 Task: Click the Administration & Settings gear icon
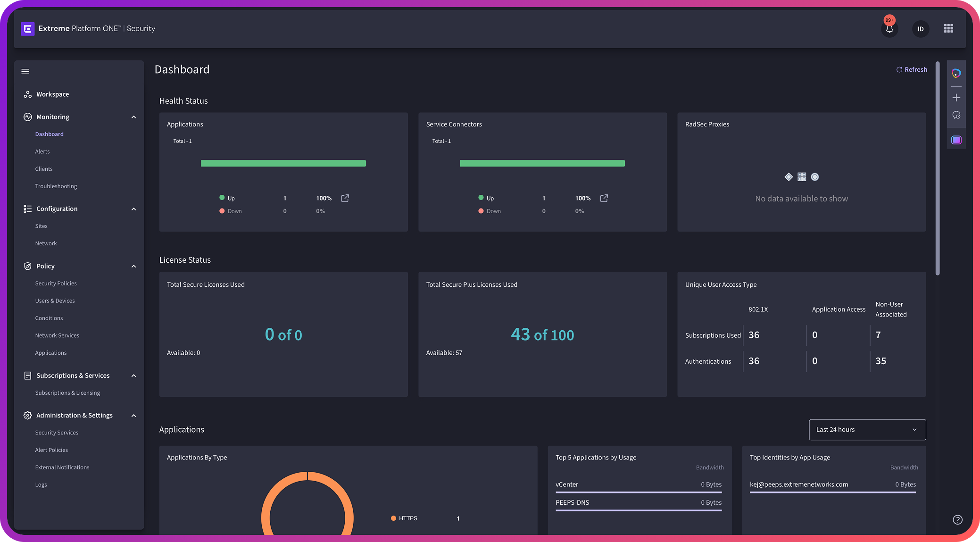[28, 415]
